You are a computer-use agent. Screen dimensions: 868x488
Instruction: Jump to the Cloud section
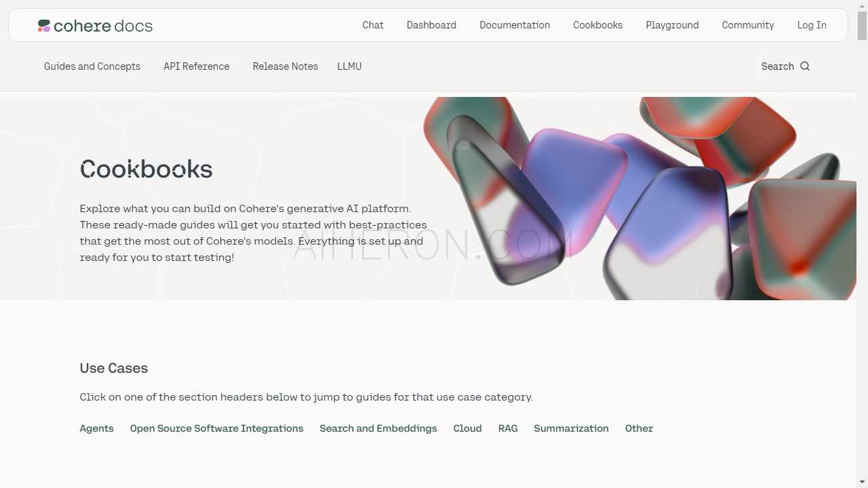(x=468, y=428)
